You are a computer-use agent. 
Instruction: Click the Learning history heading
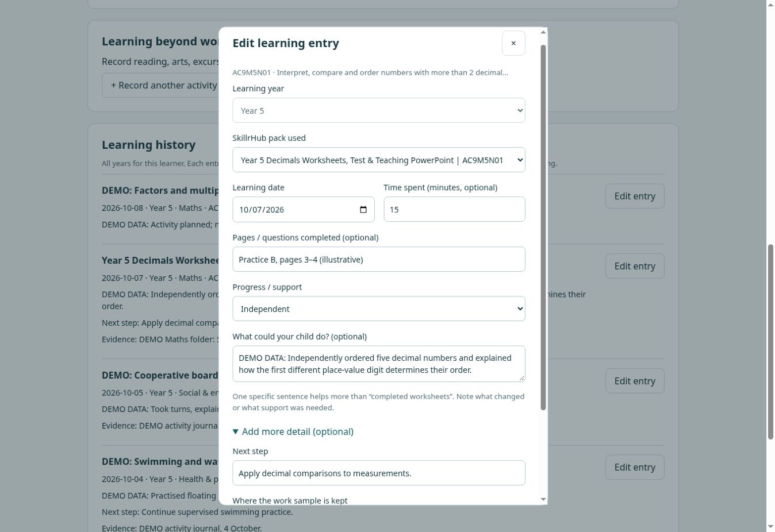(x=148, y=145)
